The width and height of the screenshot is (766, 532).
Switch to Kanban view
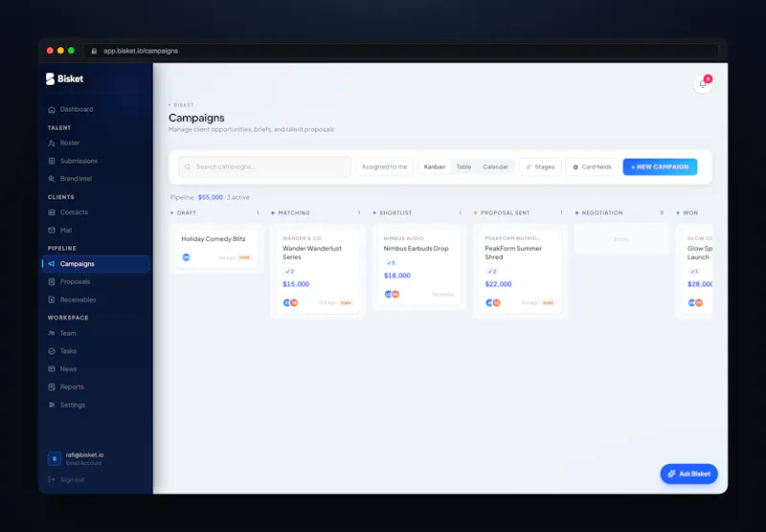coord(435,166)
